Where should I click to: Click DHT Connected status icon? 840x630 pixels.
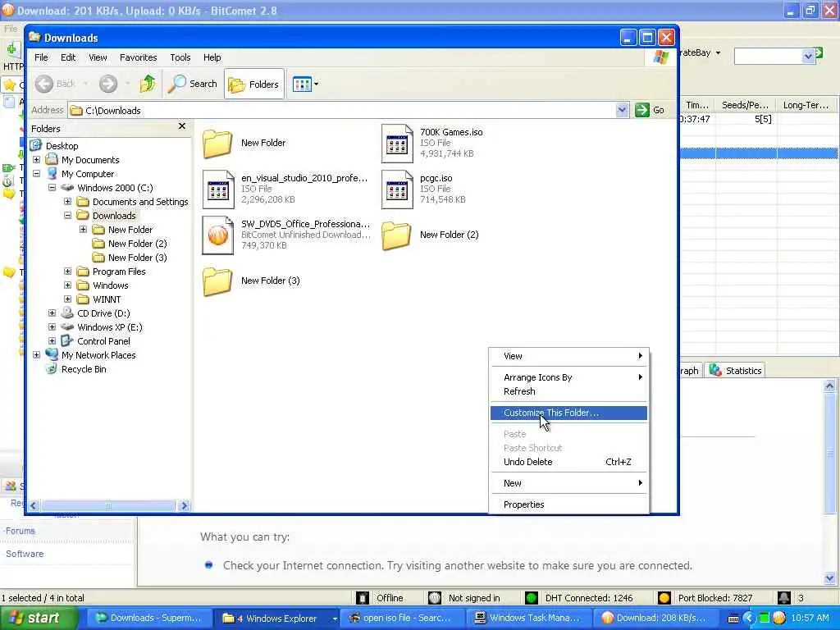click(532, 598)
